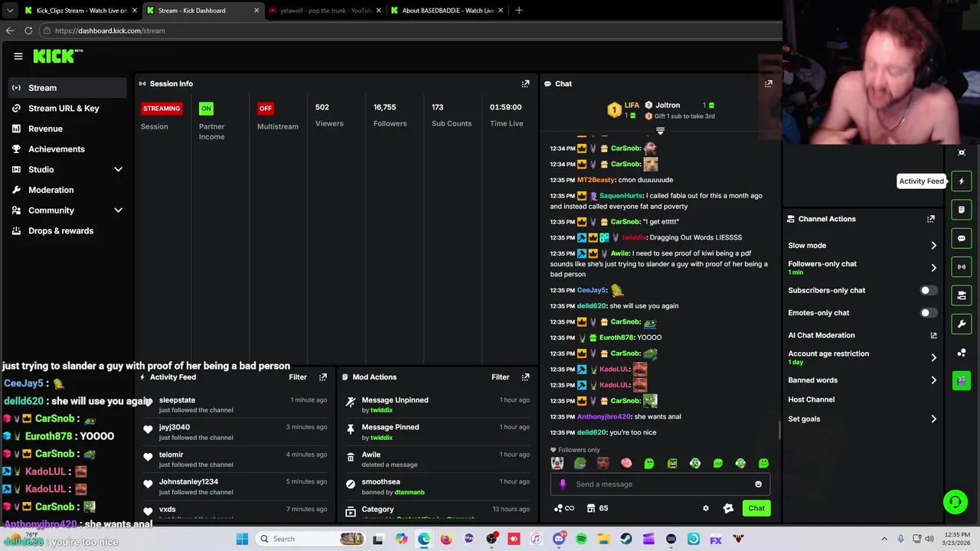Click the Send a message field

(x=660, y=484)
